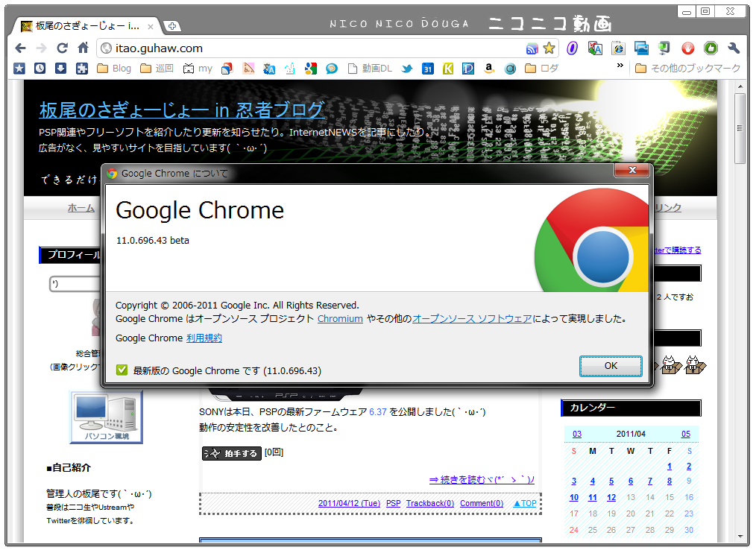This screenshot has height=553, width=756.
Task: Open a new tab with the plus button
Action: [x=172, y=26]
